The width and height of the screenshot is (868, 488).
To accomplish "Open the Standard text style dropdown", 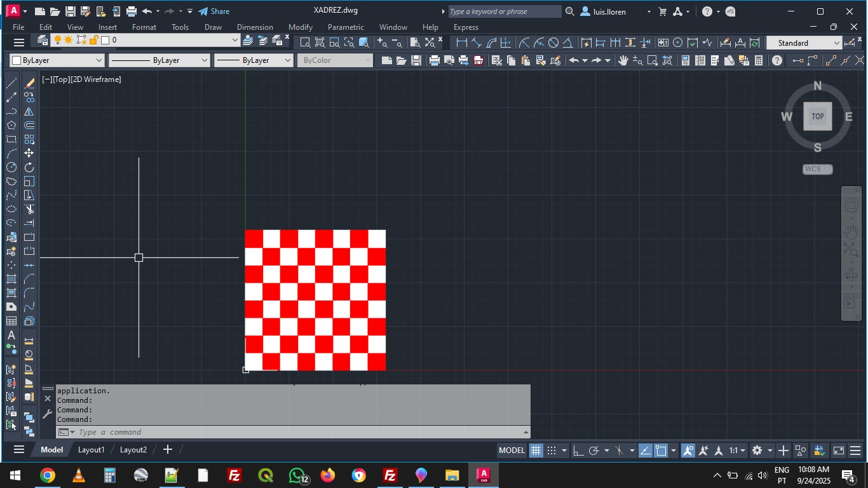I will coord(804,43).
